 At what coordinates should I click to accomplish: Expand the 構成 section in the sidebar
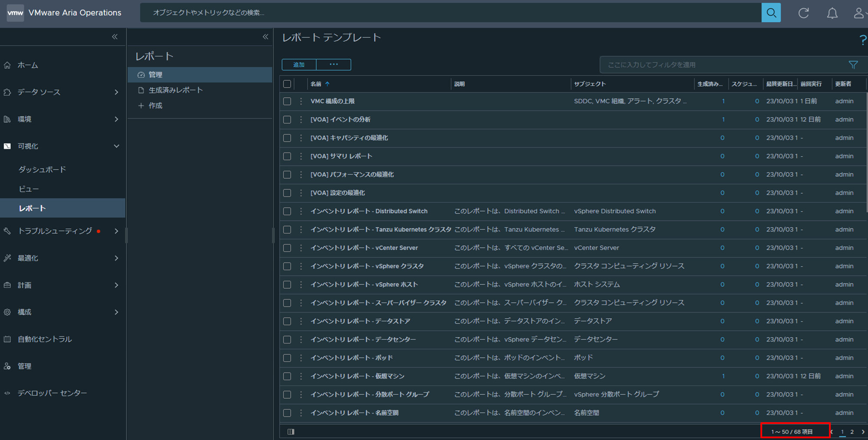116,312
